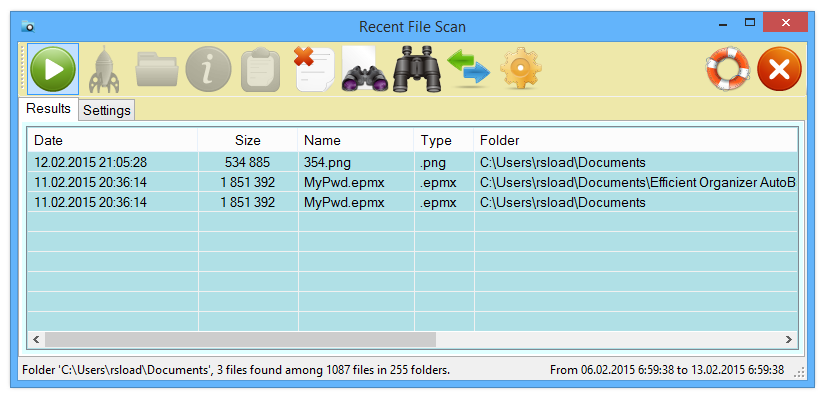835x410 pixels.
Task: Sort by the Size column header
Action: pos(248,141)
